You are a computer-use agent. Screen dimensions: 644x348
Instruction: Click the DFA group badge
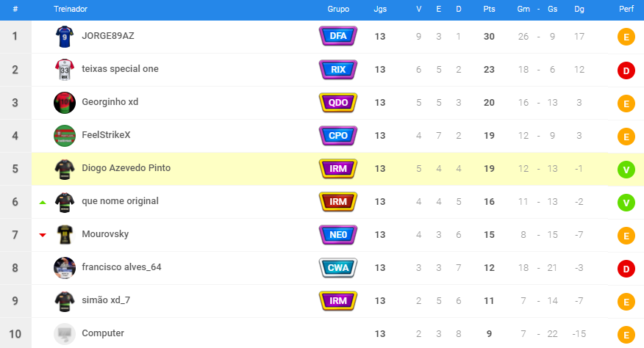(338, 37)
